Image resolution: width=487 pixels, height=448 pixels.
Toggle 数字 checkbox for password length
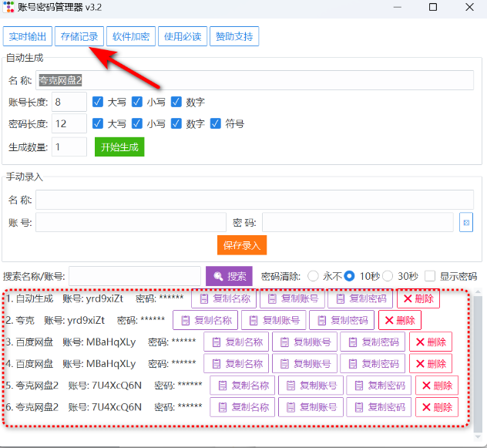176,123
